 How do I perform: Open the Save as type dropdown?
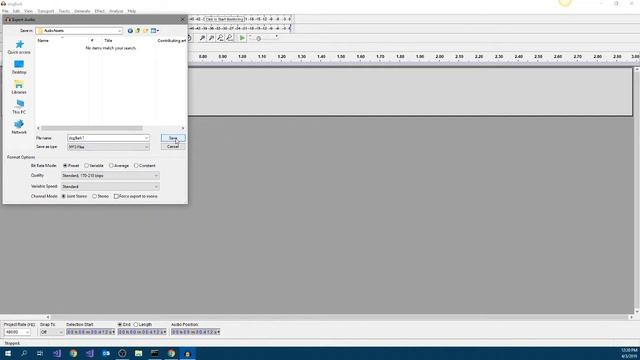pos(108,147)
